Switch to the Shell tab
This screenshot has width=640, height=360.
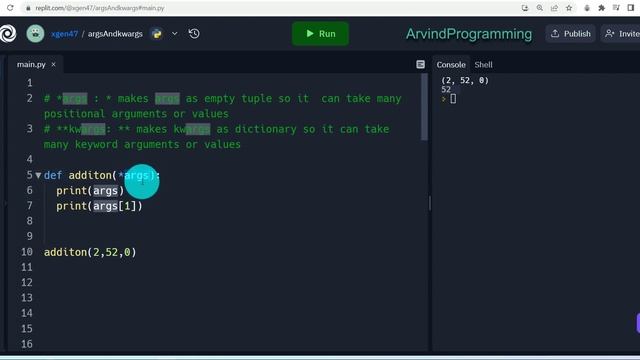pos(483,65)
